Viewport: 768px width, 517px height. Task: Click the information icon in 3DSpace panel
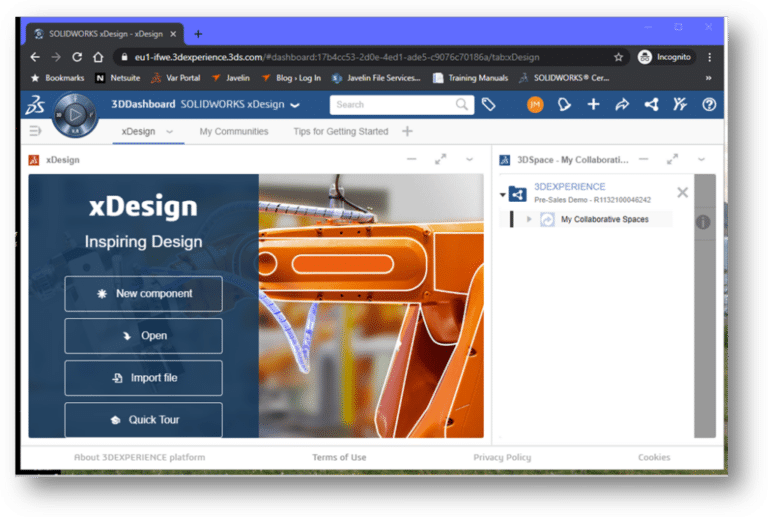pos(703,222)
